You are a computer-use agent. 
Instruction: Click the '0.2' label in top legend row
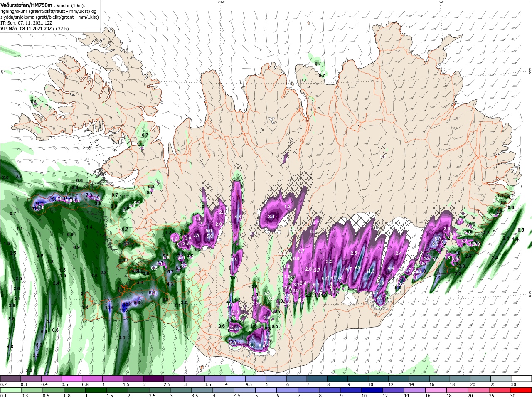3,385
